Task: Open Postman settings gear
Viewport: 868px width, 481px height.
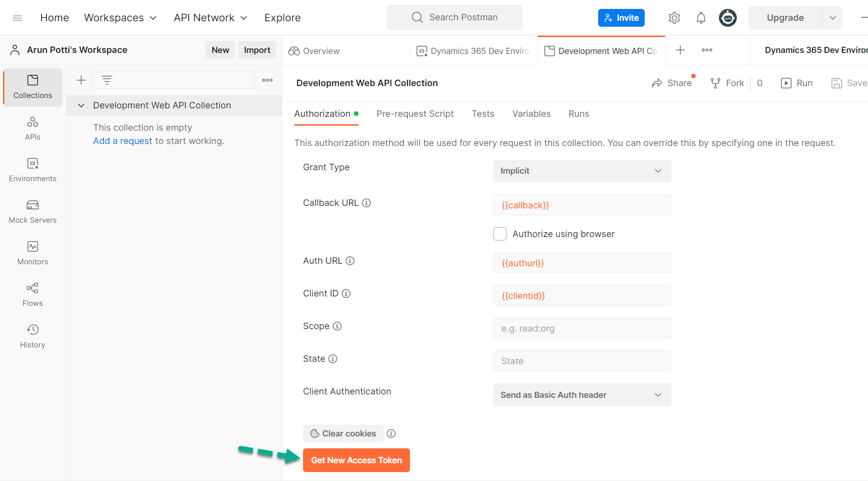Action: click(x=674, y=17)
